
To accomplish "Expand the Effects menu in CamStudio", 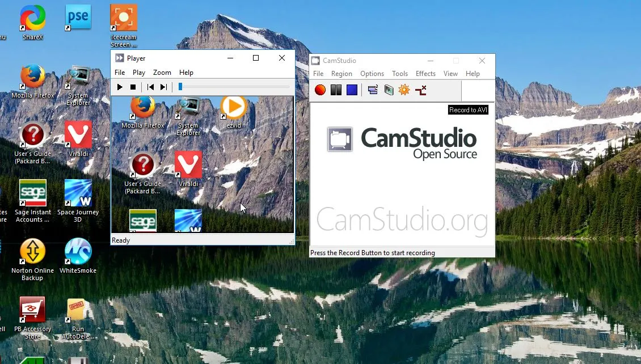I will coord(425,74).
